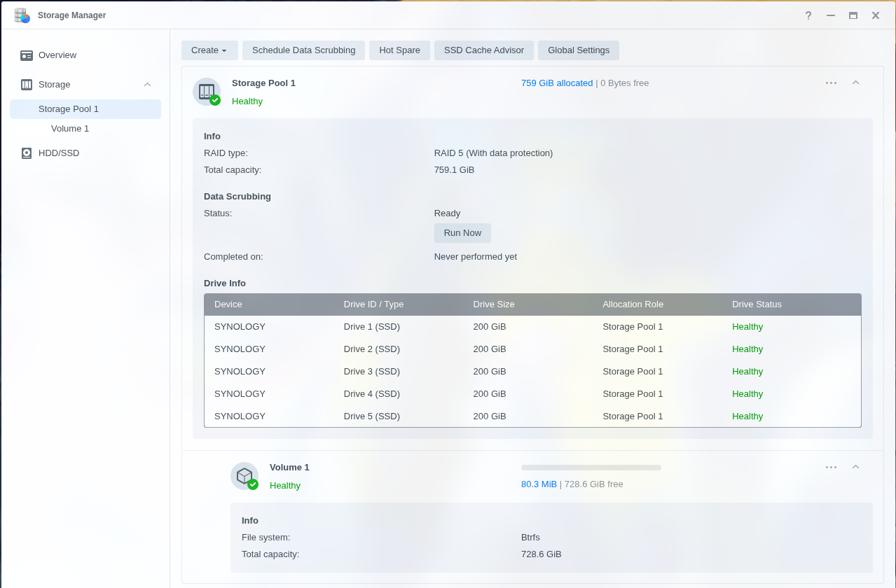896x588 pixels.
Task: Open the HDD/SSD page
Action: coord(85,153)
